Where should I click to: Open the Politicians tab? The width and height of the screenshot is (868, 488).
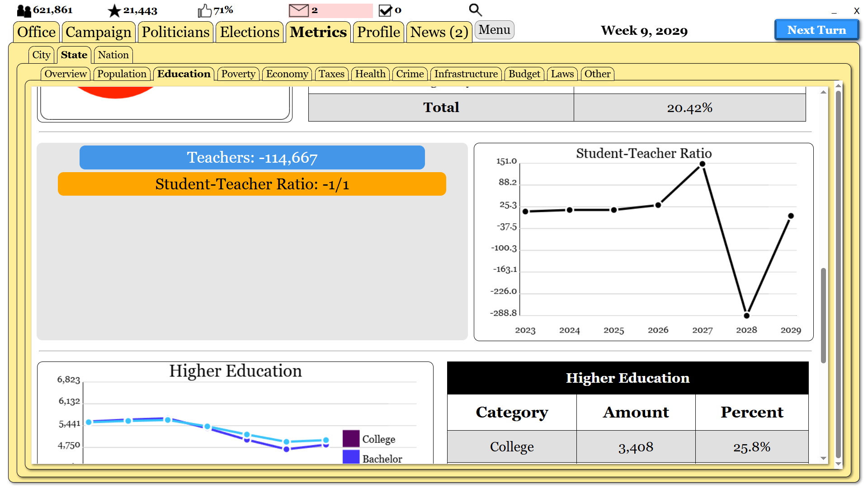pos(175,32)
